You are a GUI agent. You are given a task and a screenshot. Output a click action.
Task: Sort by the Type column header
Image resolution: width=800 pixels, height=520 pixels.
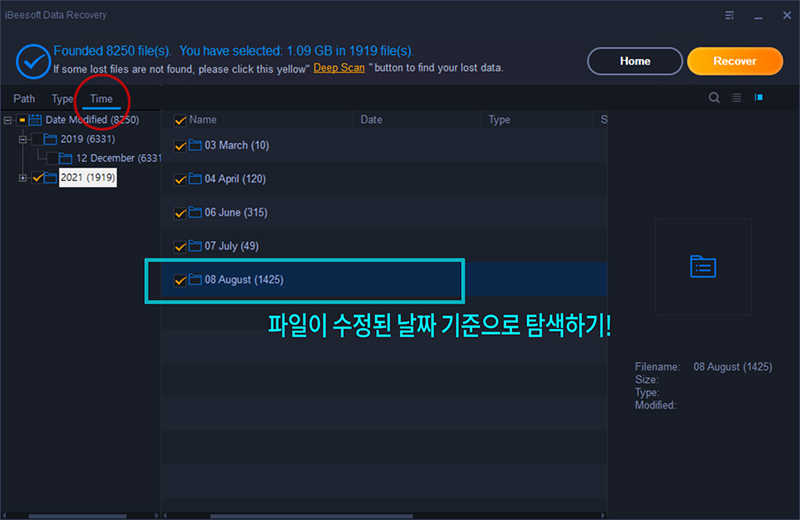click(499, 119)
